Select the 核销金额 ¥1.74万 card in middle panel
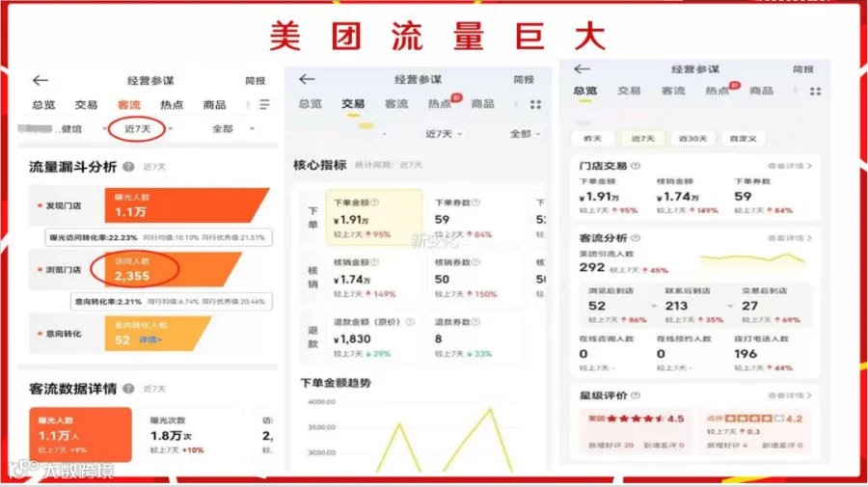Viewport: 868px width, 487px height. (x=374, y=278)
